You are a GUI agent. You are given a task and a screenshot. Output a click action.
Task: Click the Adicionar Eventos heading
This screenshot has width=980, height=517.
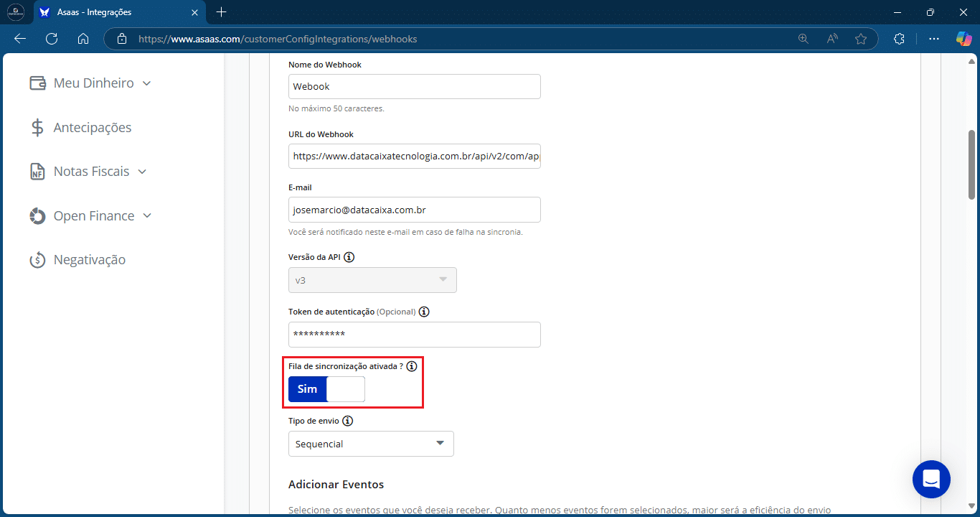(x=336, y=485)
